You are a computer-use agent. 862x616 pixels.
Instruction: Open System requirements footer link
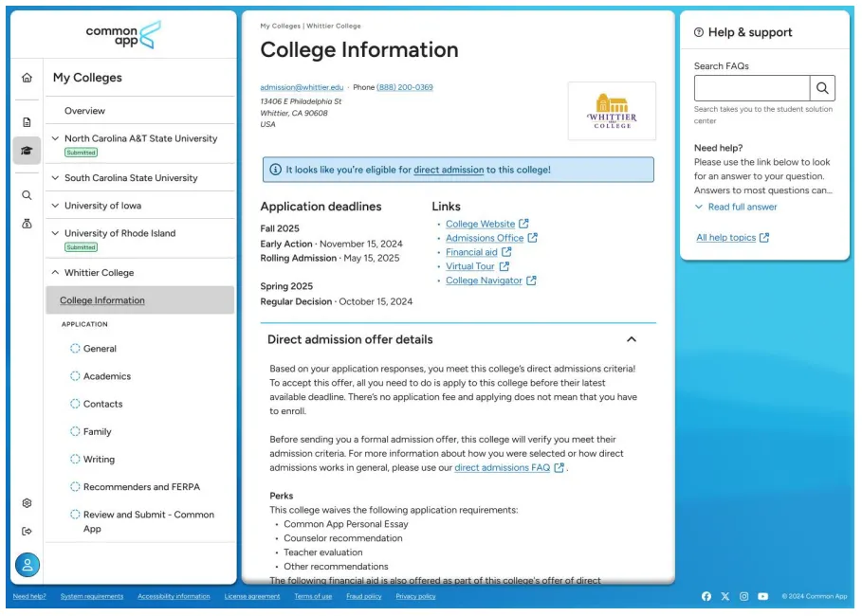pos(92,596)
